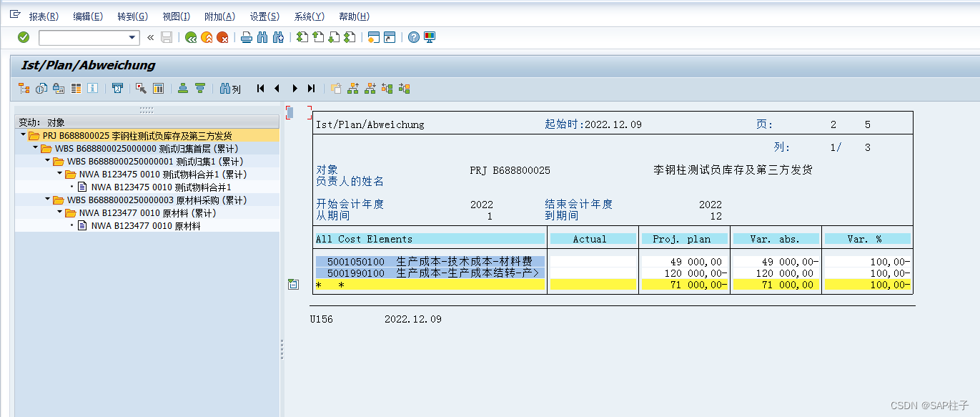This screenshot has height=417, width=980.
Task: Open the command field dropdown arrow
Action: (x=132, y=38)
